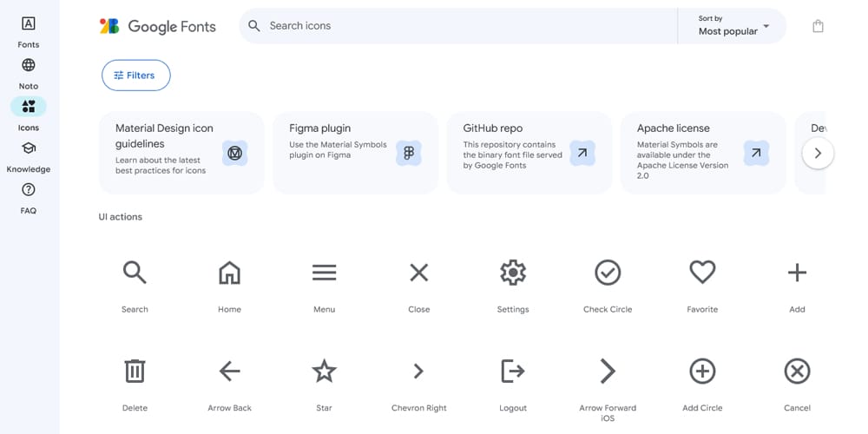Viewport: 868px width, 434px height.
Task: Click the 'Logout' label text
Action: tap(513, 408)
